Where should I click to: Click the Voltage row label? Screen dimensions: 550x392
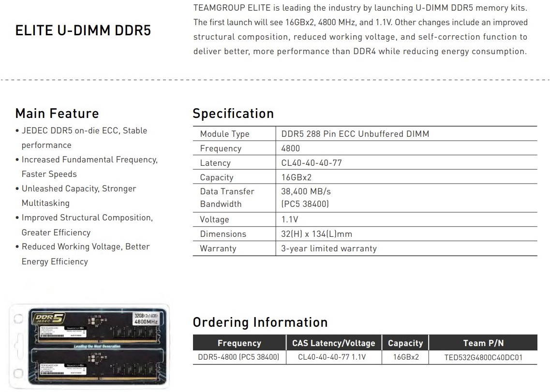pos(214,219)
